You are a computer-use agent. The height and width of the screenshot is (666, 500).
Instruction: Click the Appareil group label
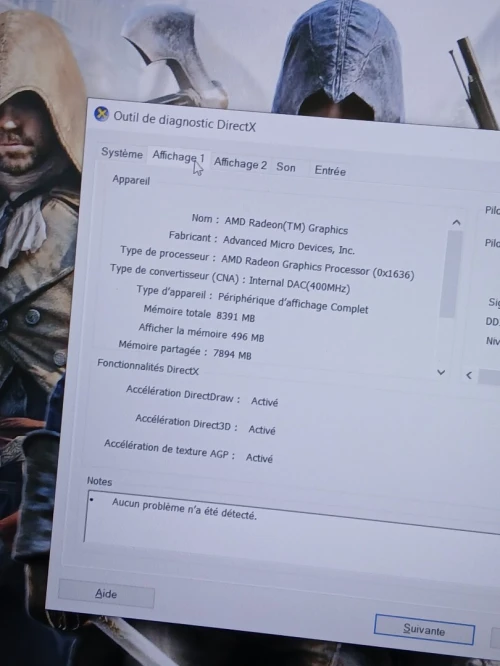click(131, 180)
